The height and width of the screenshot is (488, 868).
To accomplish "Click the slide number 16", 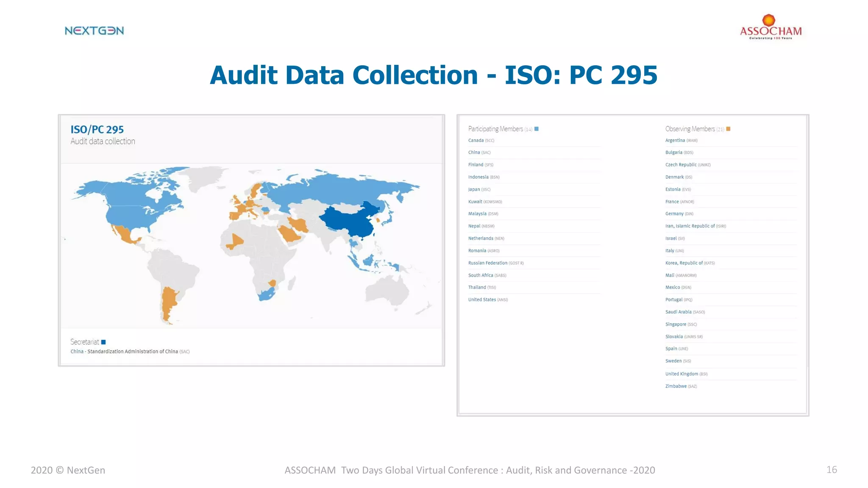I will click(832, 470).
